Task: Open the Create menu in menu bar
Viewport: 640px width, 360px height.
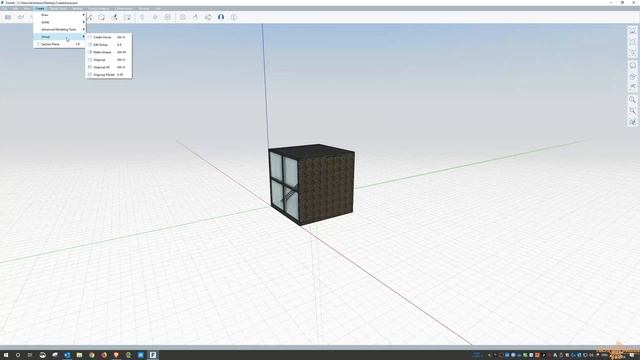Action: point(40,8)
